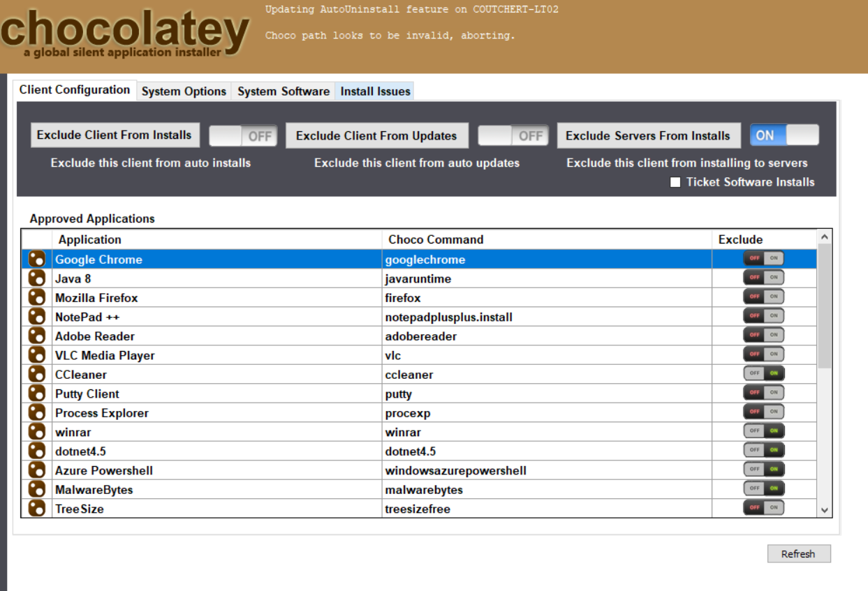Toggle the Exclude switch for CCleaner
Screen dimensions: 868x591
(764, 373)
